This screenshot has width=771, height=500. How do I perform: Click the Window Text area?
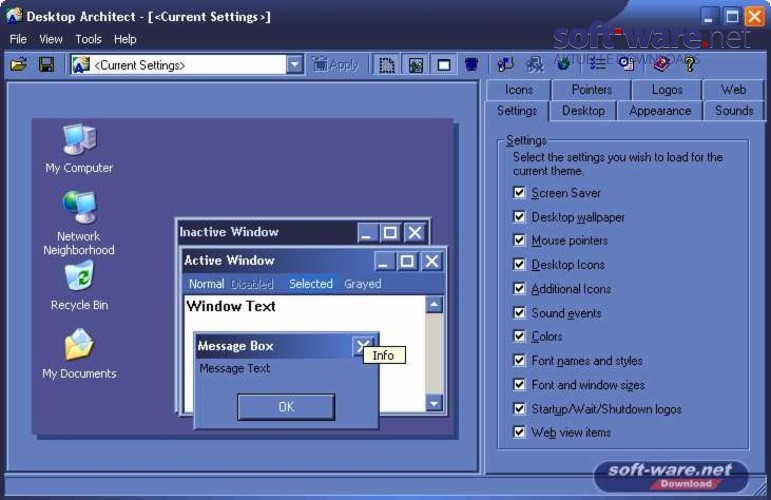coord(231,306)
